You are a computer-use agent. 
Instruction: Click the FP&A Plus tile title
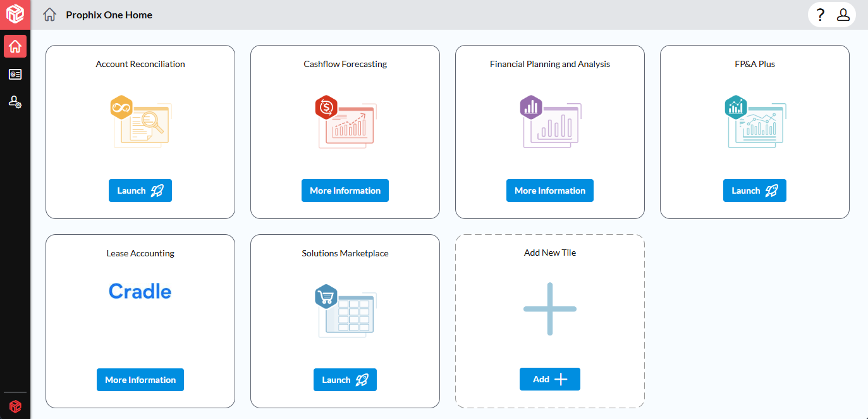point(755,64)
